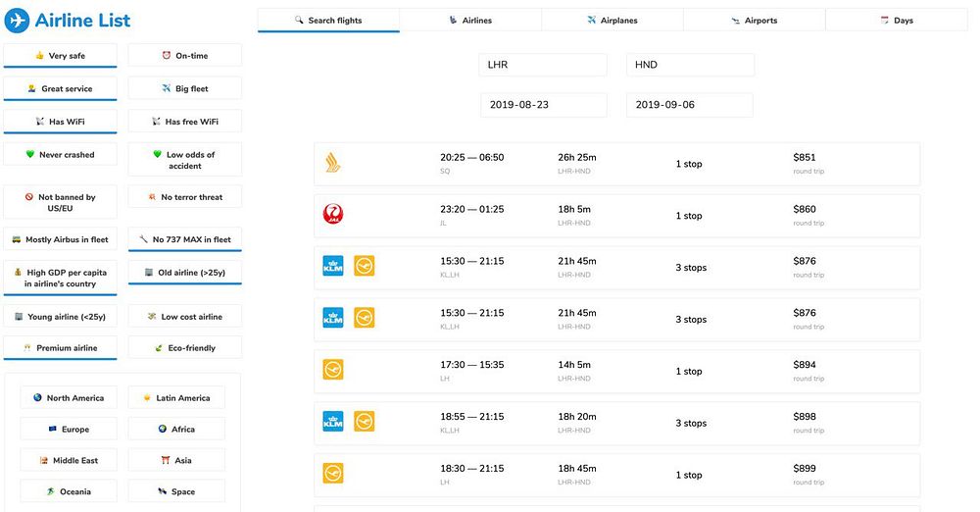Screen dimensions: 980x512
Task: Click the KLM logo in the $898 row
Action: (333, 421)
